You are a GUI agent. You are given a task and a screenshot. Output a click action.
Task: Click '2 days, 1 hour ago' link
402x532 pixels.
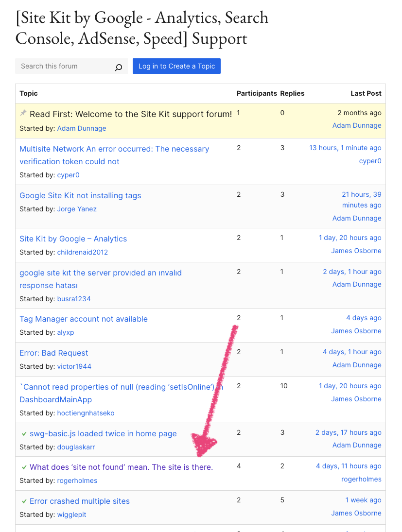coord(352,272)
